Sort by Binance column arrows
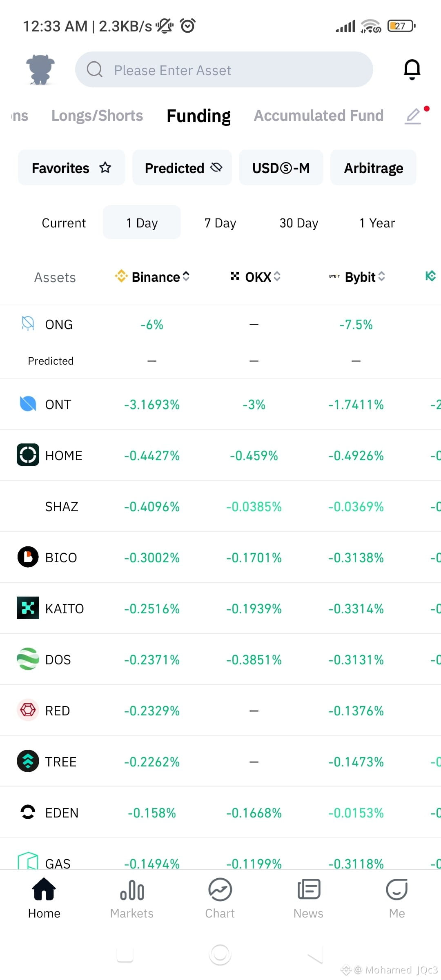This screenshot has width=441, height=980. click(186, 276)
